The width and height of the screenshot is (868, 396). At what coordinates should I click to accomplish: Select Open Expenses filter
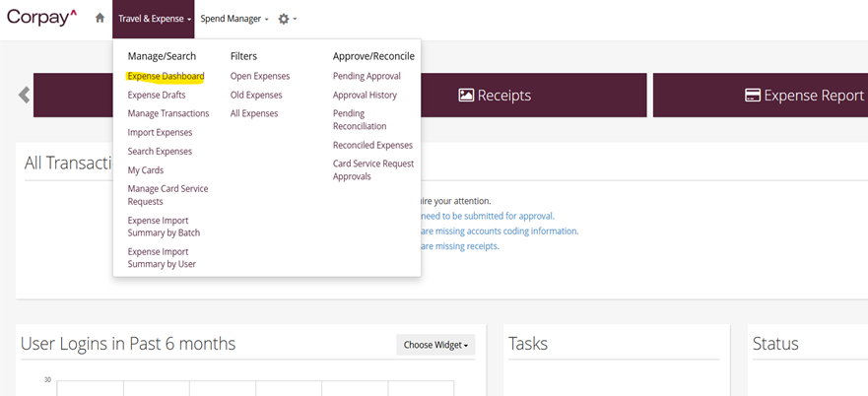pos(260,77)
